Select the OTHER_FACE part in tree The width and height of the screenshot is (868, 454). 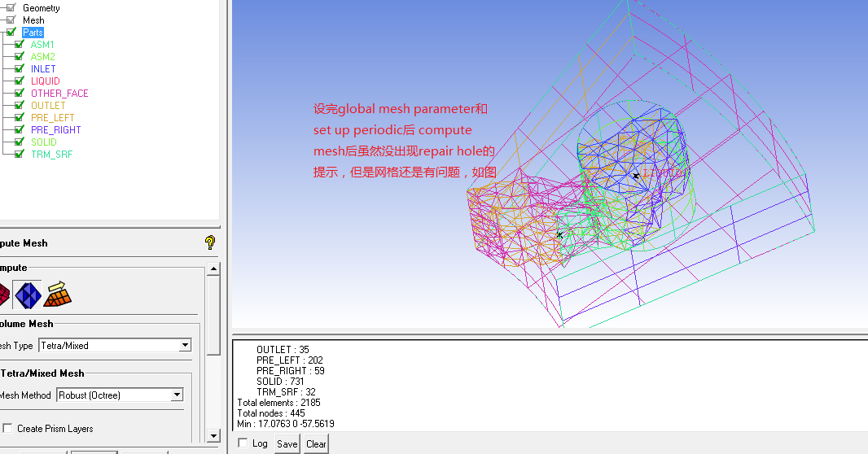point(59,94)
